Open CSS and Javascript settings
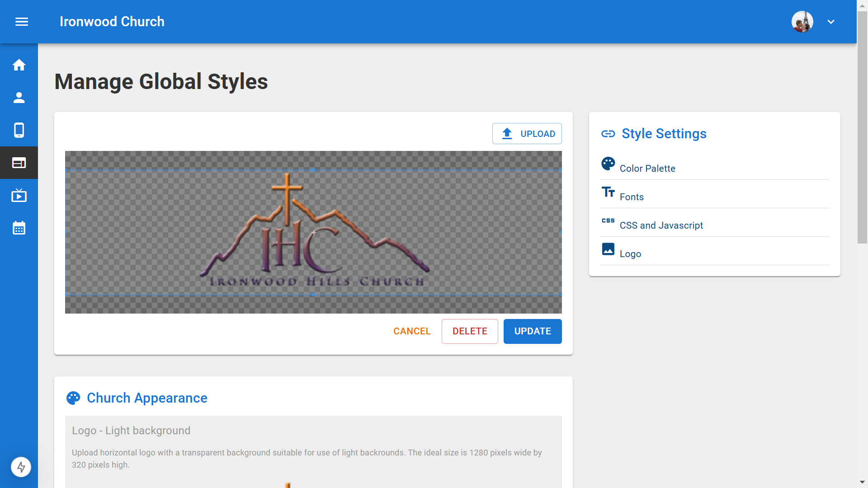The image size is (868, 488). (661, 225)
